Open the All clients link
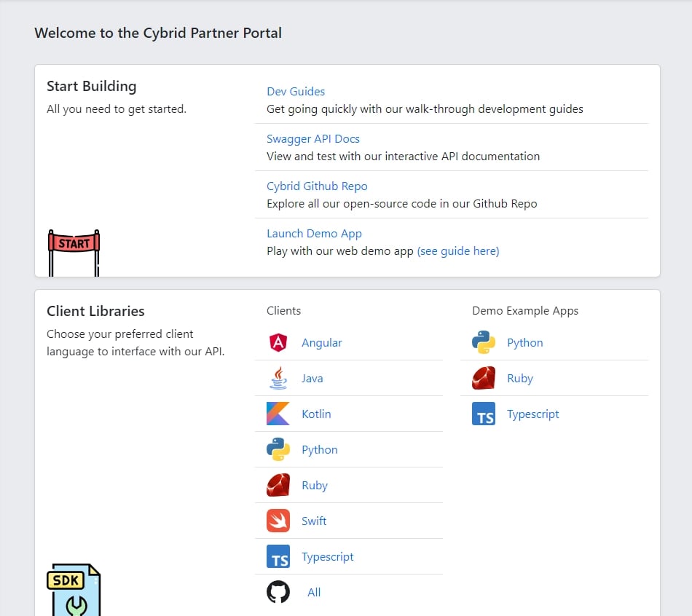Screen dimensions: 692x616 (x=314, y=593)
